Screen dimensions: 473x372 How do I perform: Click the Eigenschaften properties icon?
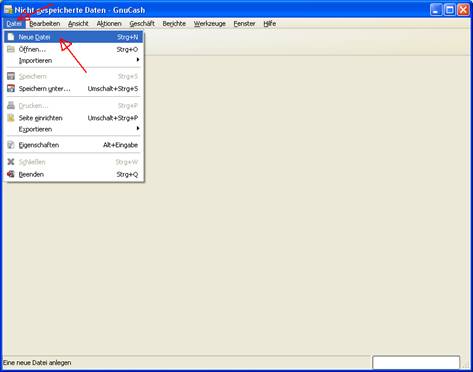tap(11, 145)
